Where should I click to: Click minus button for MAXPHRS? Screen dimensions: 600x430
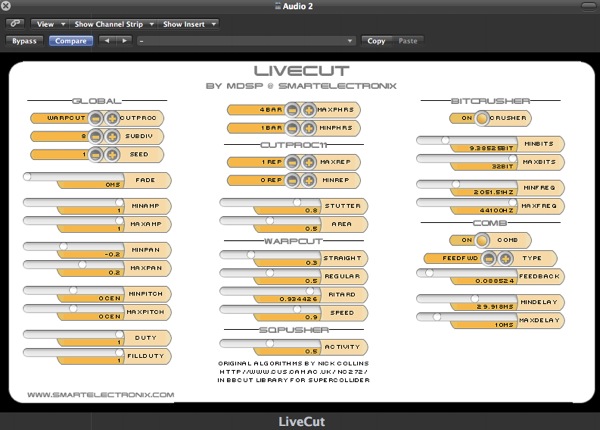click(x=292, y=110)
